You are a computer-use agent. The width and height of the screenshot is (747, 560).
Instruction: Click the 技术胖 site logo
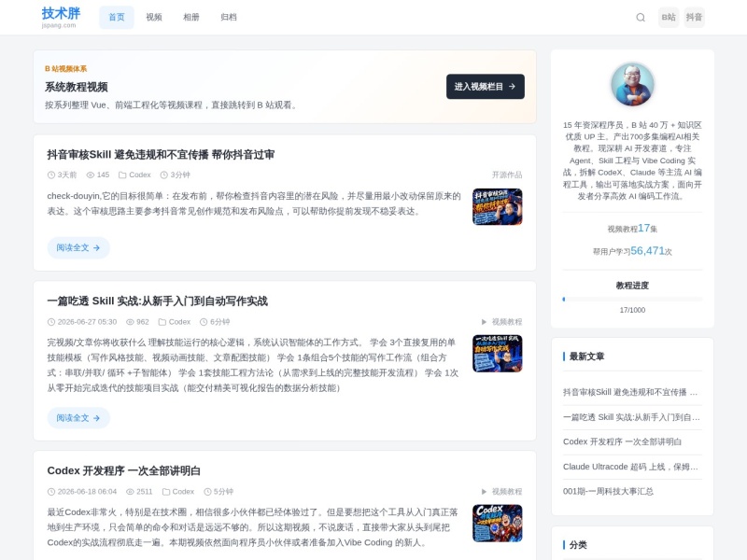[x=61, y=13]
